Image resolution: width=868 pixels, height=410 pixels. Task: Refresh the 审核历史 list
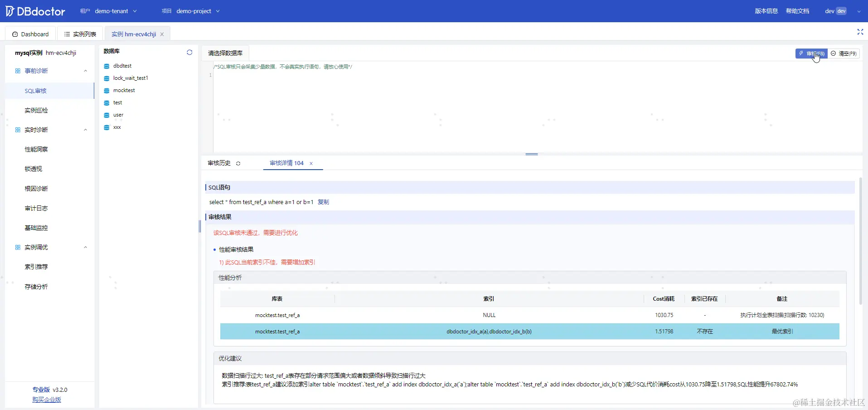click(238, 163)
